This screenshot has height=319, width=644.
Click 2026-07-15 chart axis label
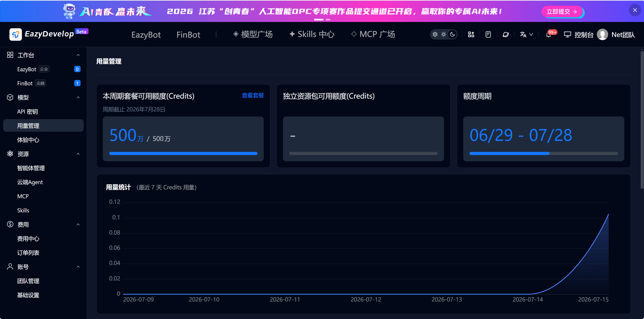[x=593, y=300]
